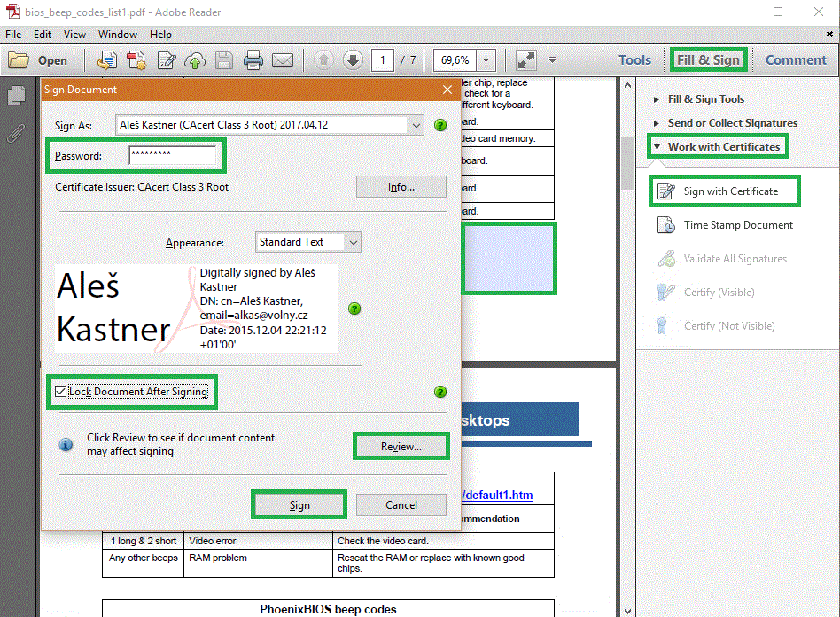Image resolution: width=840 pixels, height=617 pixels.
Task: Go to previous page with up arrow
Action: point(324,60)
